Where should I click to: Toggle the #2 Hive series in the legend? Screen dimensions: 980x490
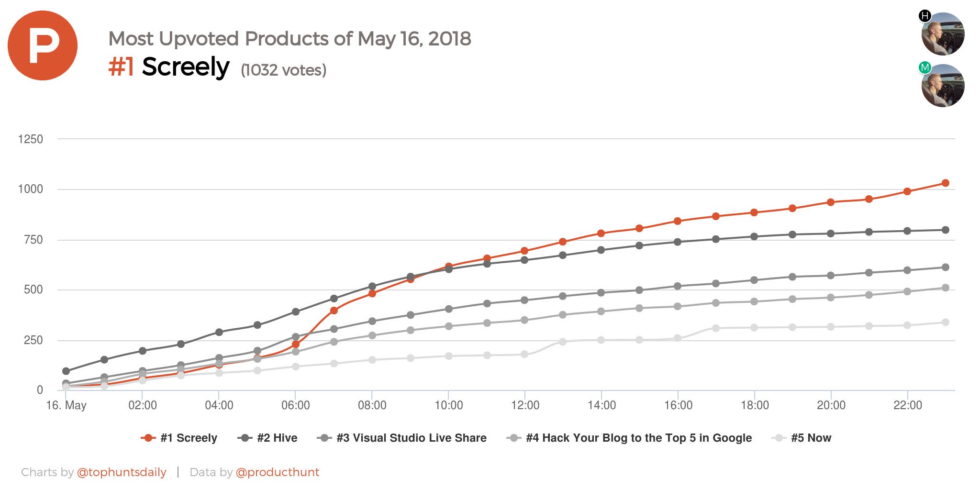pos(277,438)
